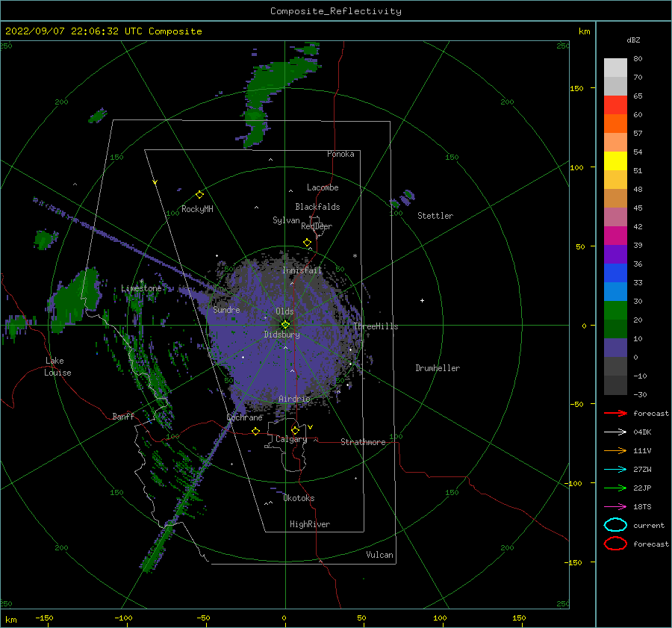
Task: Click the Blackfalds town label
Action: 317,207
